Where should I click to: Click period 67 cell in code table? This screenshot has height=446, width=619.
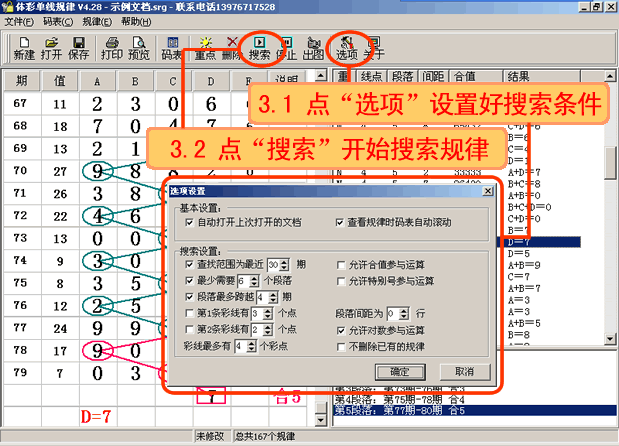(21, 103)
